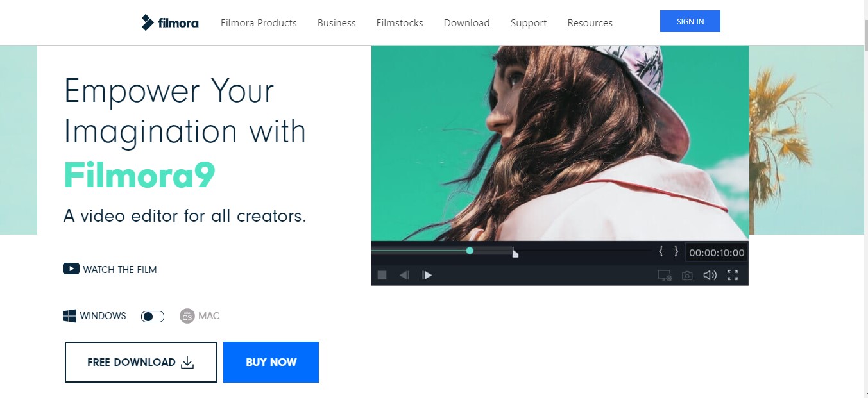Viewport: 868px width, 398px height.
Task: Open the Resources menu
Action: tap(590, 23)
